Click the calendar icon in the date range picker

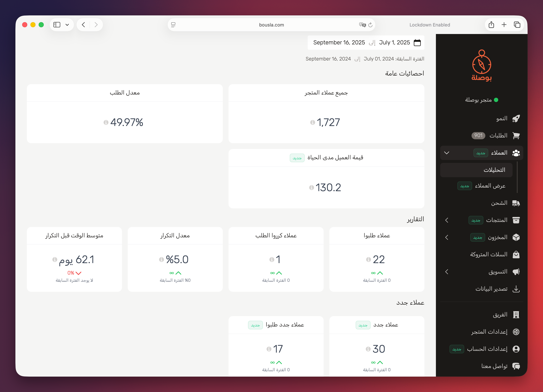[x=417, y=43]
